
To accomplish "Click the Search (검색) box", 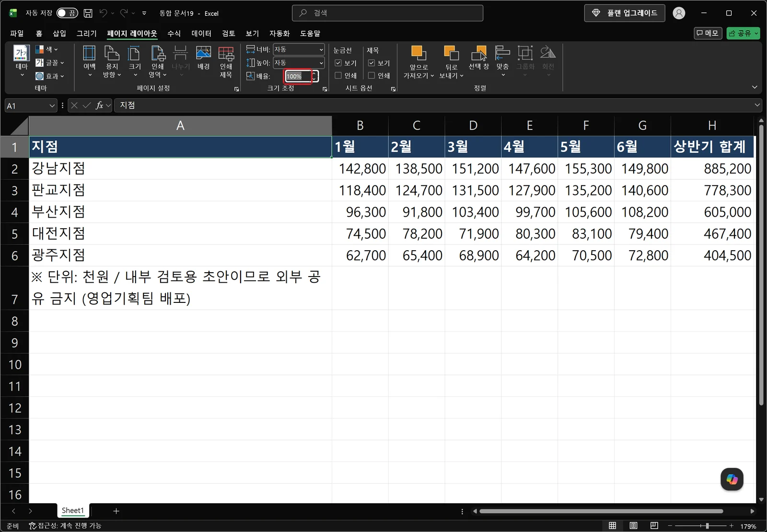I will point(387,13).
